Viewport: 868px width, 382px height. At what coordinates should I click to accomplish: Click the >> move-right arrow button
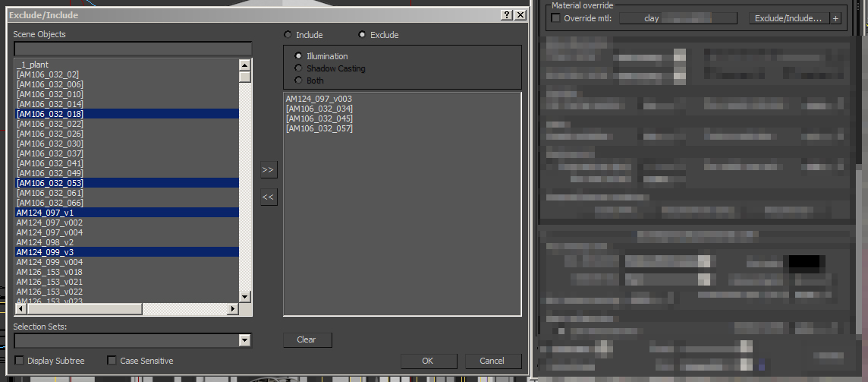(268, 170)
